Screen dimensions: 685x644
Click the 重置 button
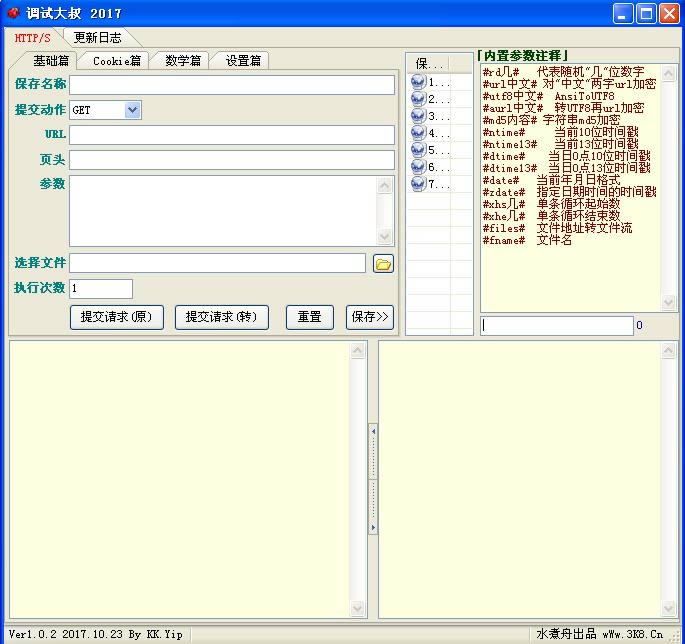[310, 317]
